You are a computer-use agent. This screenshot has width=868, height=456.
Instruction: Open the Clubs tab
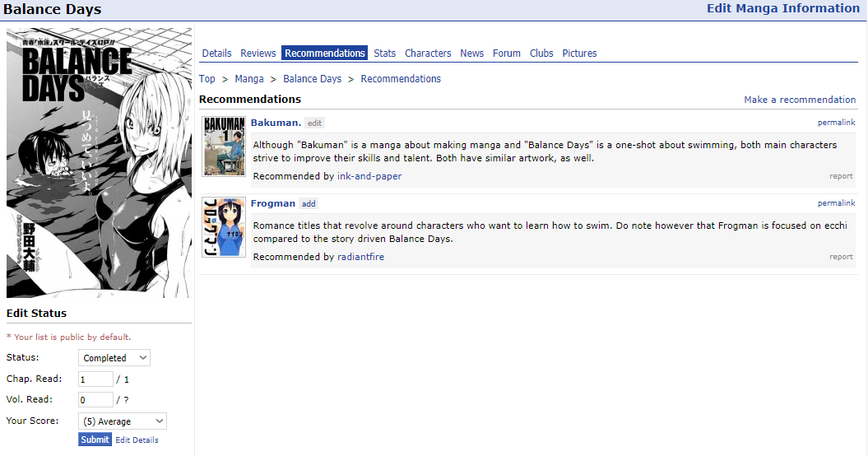pyautogui.click(x=541, y=54)
